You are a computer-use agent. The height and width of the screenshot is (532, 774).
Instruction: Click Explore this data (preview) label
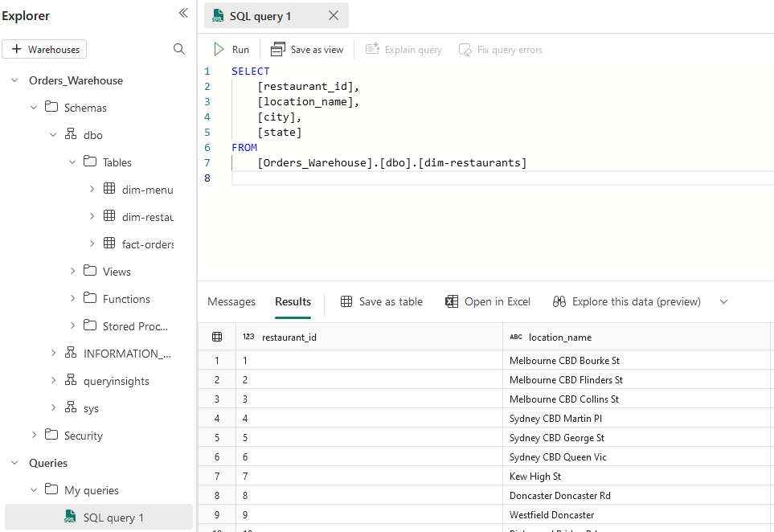click(637, 301)
